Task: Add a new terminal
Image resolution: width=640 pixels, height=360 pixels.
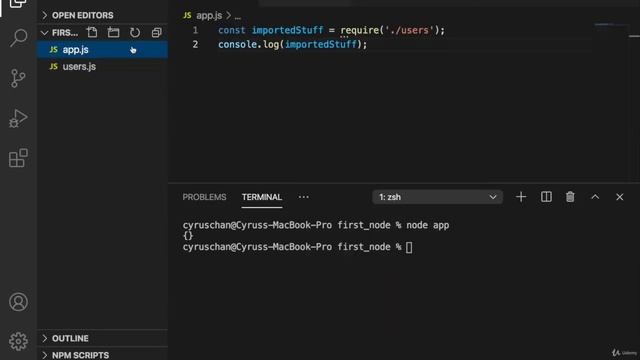Action: (x=521, y=197)
